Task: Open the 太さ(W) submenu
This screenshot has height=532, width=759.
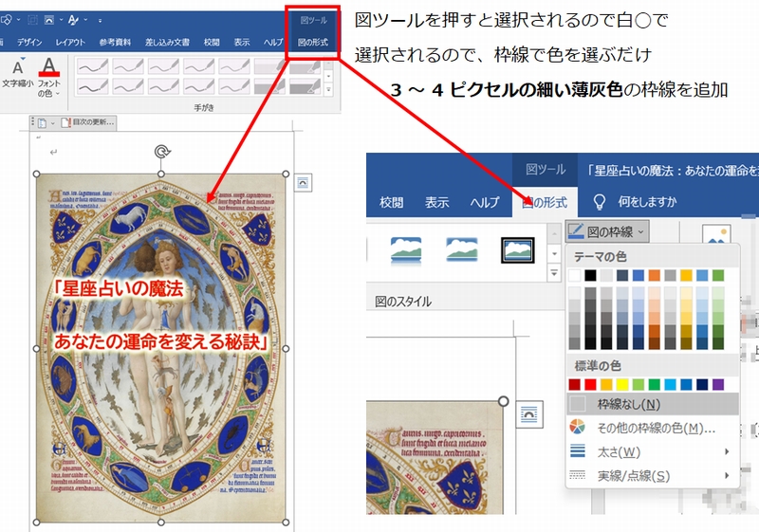Action: pos(653,451)
